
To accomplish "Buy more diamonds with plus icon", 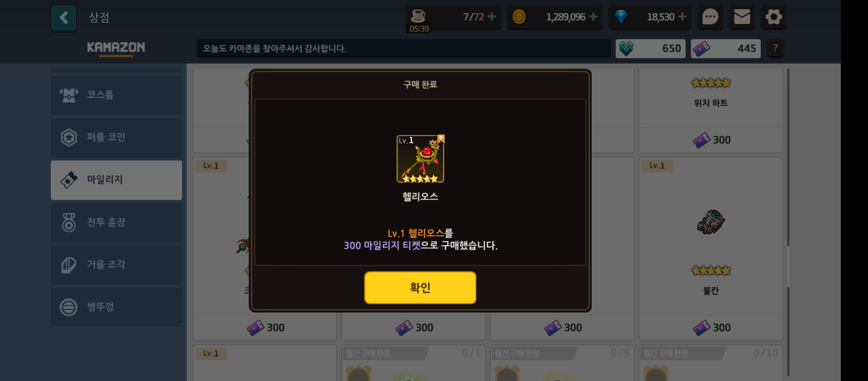I will [682, 17].
